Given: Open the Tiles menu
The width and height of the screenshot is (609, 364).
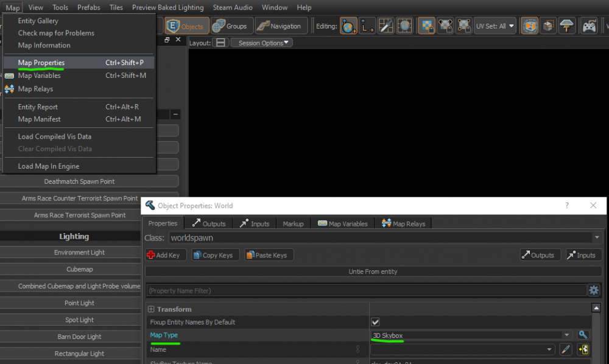Looking at the screenshot, I should (x=116, y=7).
